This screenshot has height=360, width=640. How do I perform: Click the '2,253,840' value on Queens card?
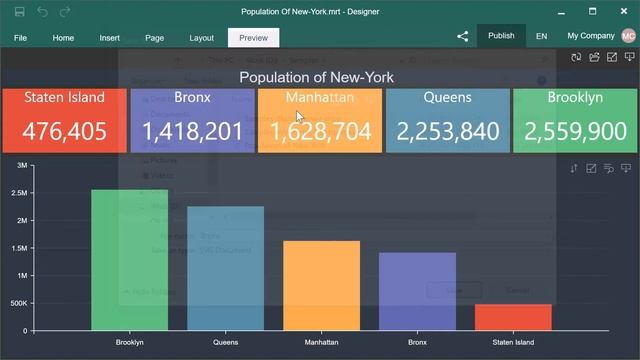point(448,132)
